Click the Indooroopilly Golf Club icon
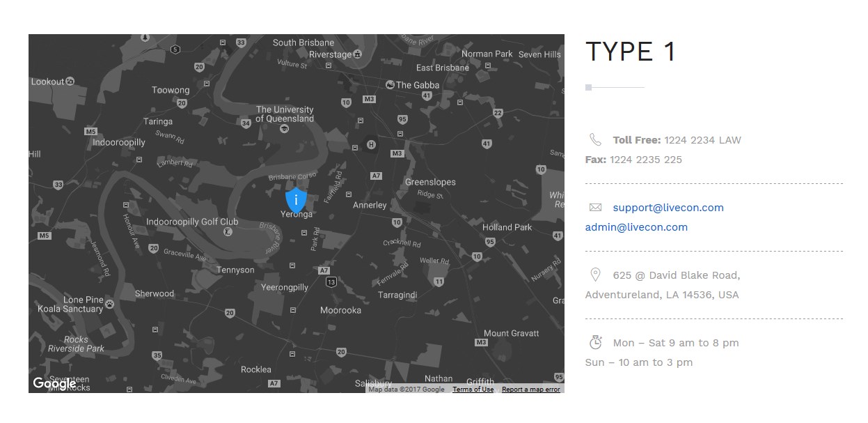The height and width of the screenshot is (423, 868). pos(228,231)
